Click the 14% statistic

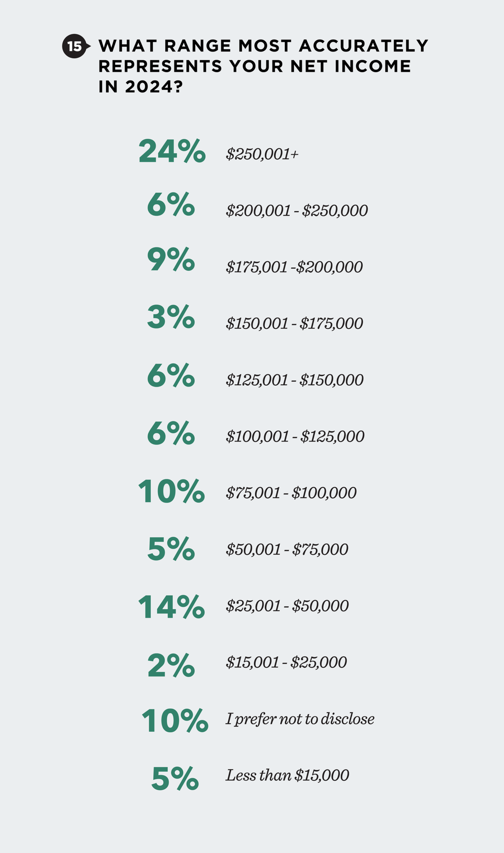point(171,607)
